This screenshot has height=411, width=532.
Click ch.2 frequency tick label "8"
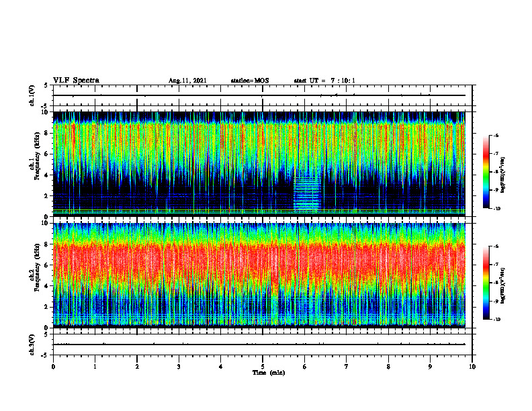click(47, 244)
